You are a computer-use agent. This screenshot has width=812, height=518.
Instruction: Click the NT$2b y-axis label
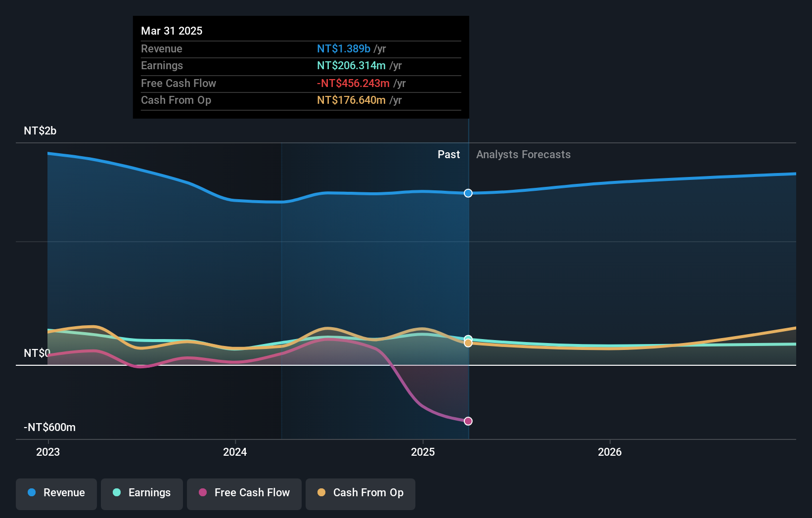tap(40, 131)
